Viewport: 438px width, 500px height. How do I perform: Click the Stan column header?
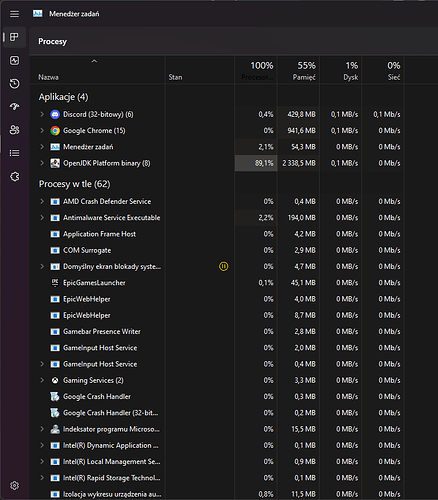[200, 70]
